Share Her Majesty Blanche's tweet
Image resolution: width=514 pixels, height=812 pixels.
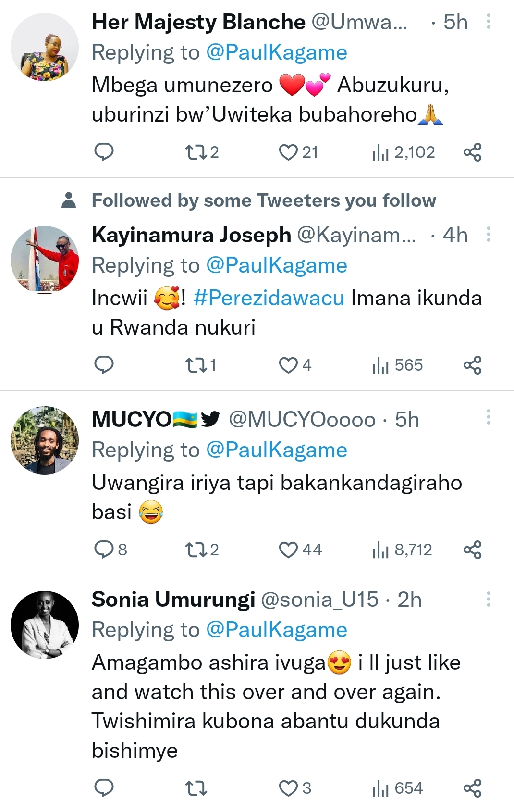click(472, 152)
